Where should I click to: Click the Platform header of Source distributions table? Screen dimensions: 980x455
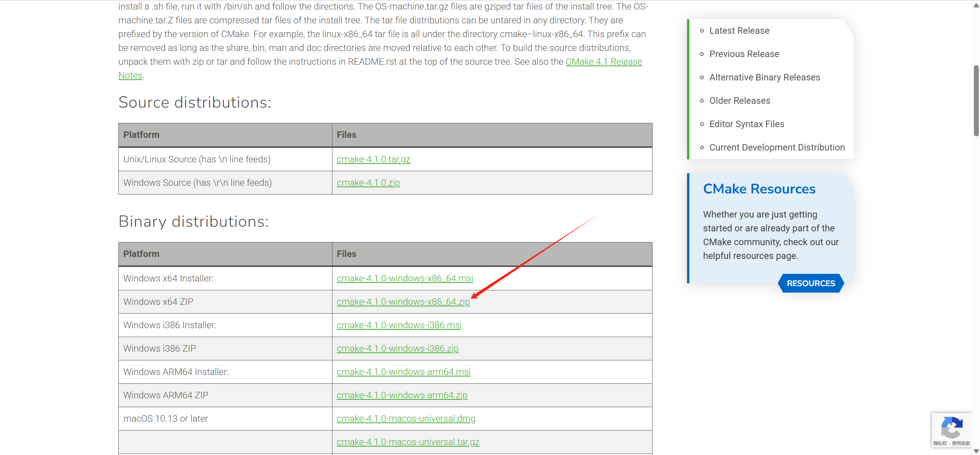(x=225, y=135)
